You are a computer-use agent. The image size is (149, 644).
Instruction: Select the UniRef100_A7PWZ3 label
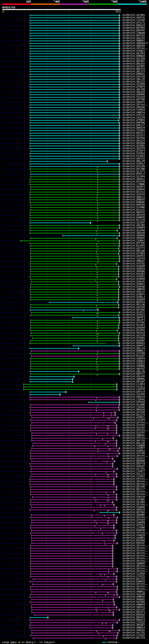(133, 51)
